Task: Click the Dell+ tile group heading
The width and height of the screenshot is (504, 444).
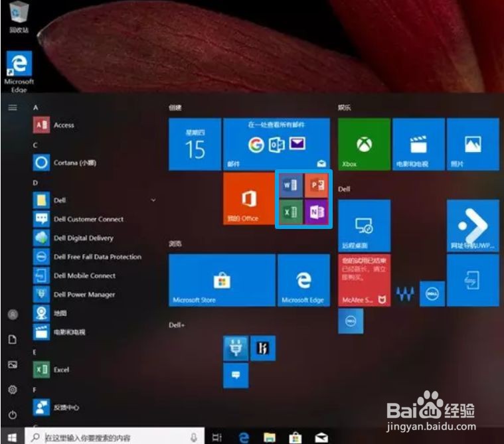Action: (177, 325)
